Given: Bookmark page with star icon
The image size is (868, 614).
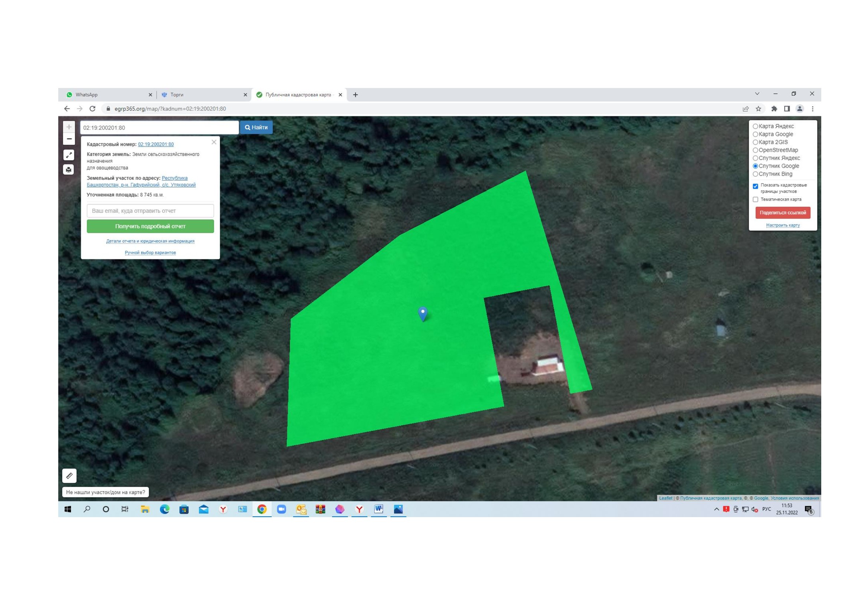Looking at the screenshot, I should [x=758, y=109].
